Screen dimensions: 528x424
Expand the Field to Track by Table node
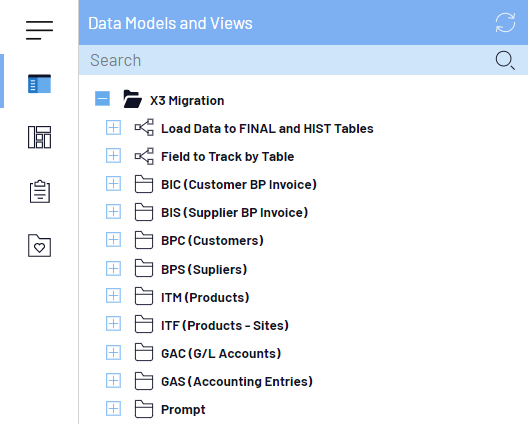(x=113, y=156)
